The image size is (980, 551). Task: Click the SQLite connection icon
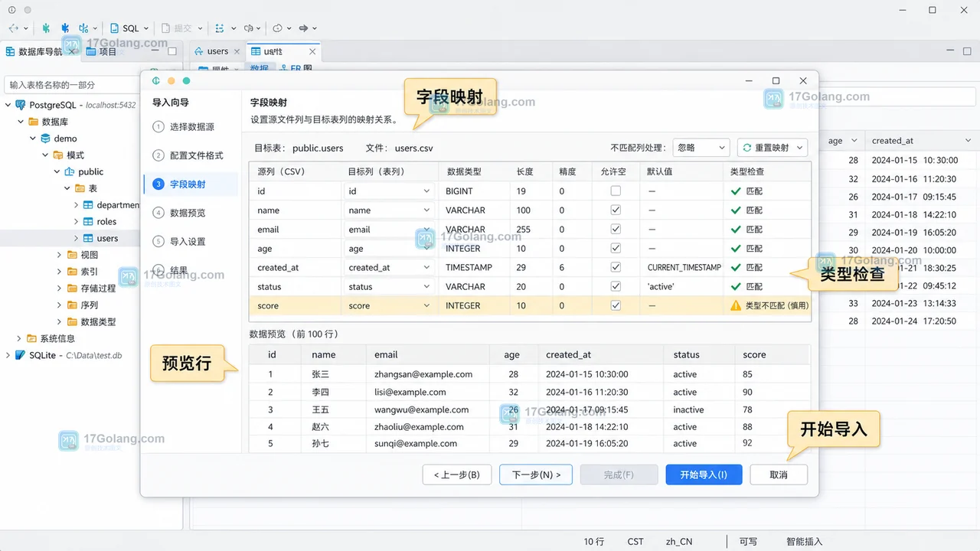(x=21, y=355)
